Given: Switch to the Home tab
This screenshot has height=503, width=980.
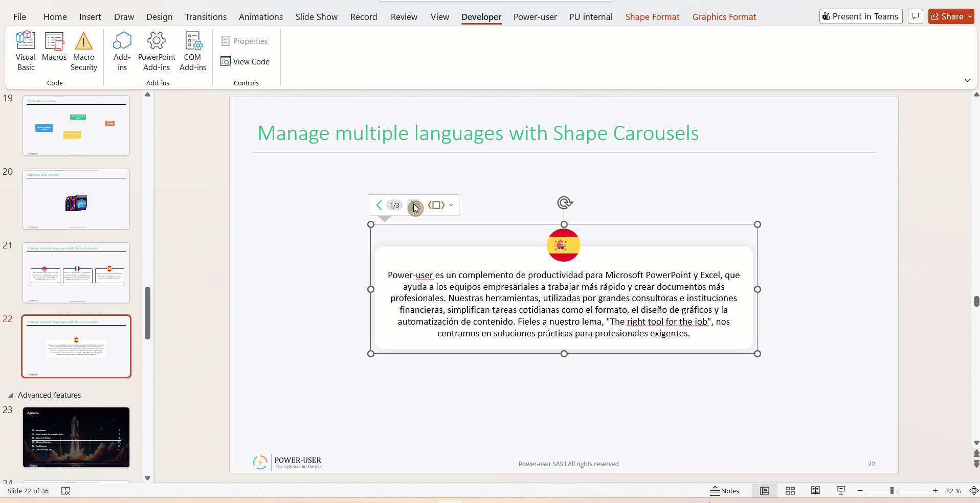Looking at the screenshot, I should 55,17.
